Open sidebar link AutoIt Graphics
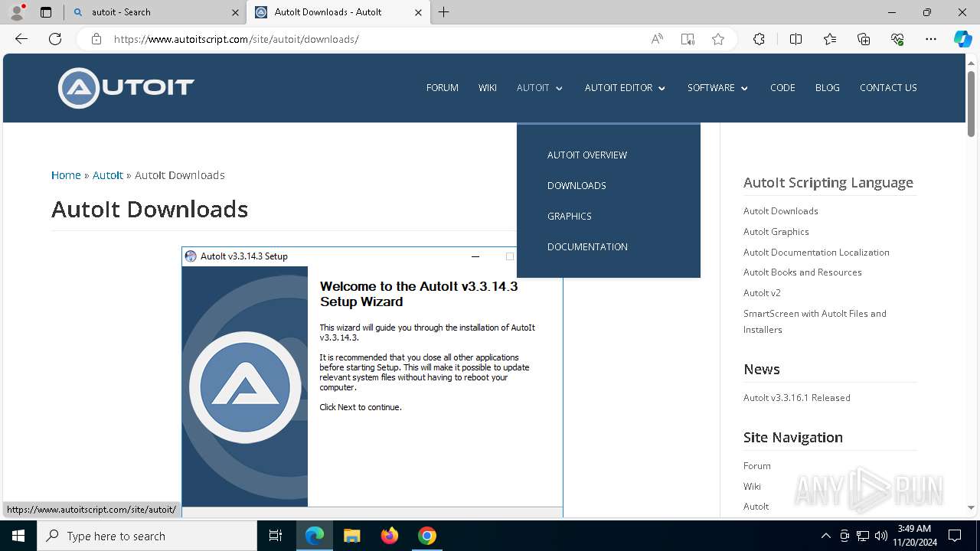 (776, 231)
